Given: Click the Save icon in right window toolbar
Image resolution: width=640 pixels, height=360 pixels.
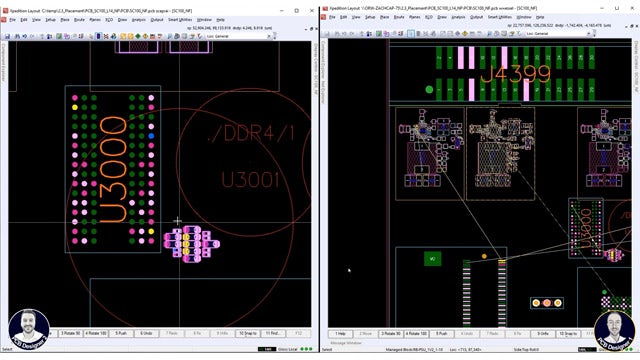Looking at the screenshot, I should coord(327,33).
